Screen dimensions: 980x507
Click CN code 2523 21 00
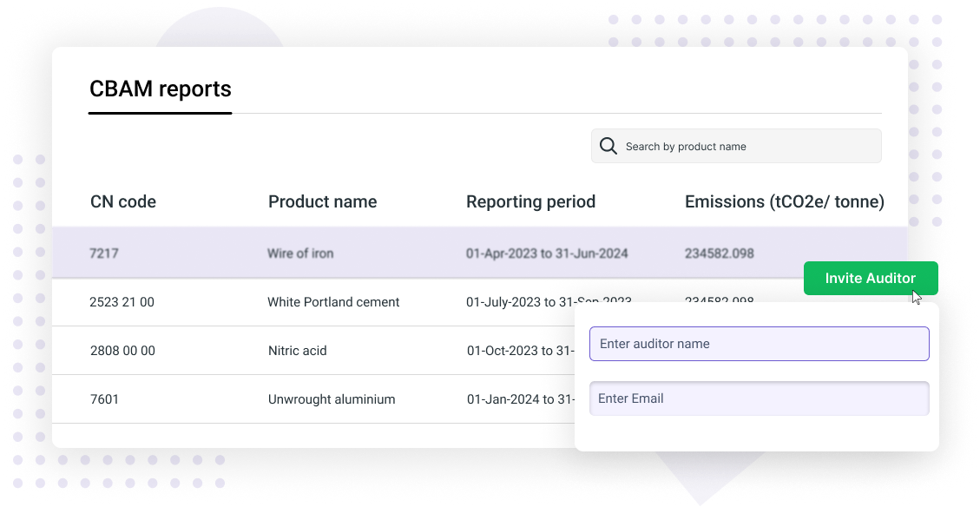pos(122,302)
